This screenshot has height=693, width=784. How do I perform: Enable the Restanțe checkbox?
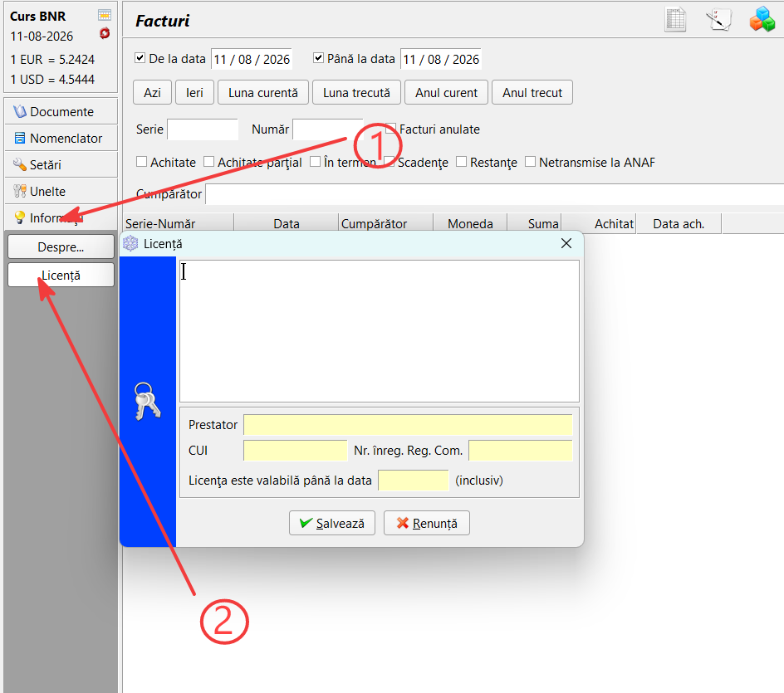coord(461,161)
